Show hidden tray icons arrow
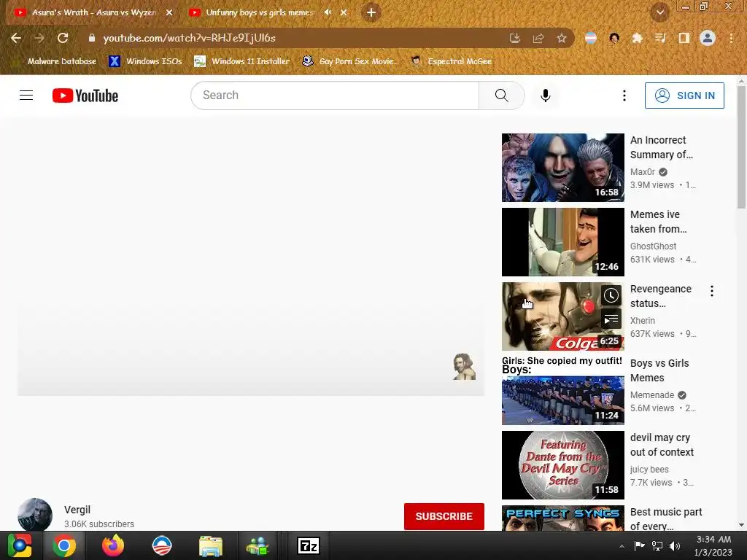The width and height of the screenshot is (747, 560). (x=622, y=546)
